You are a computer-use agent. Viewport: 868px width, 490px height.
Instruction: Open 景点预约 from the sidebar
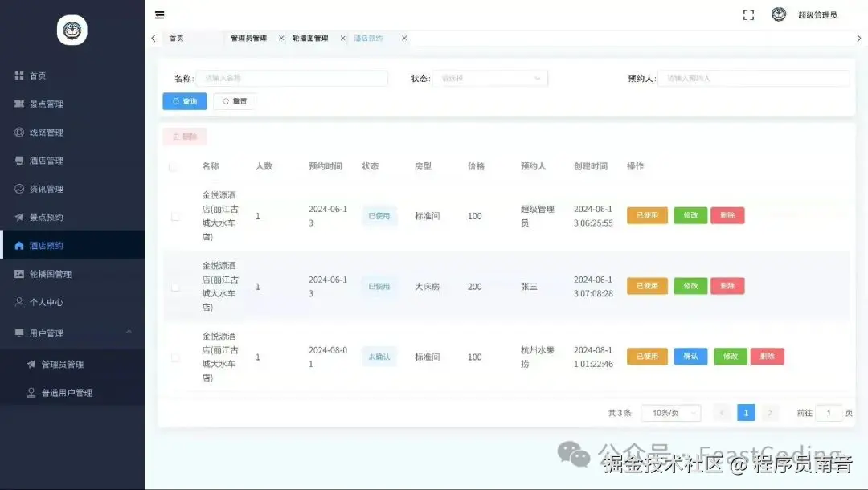point(48,217)
